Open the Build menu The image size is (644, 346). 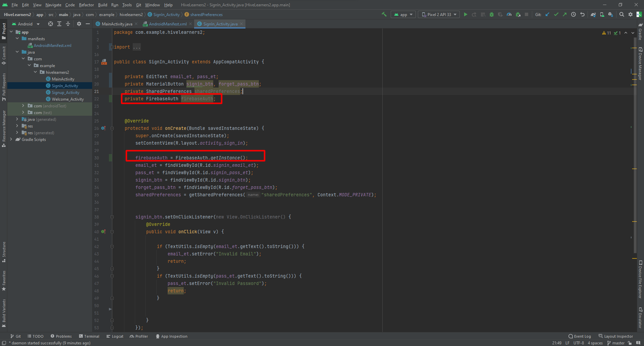coord(103,5)
